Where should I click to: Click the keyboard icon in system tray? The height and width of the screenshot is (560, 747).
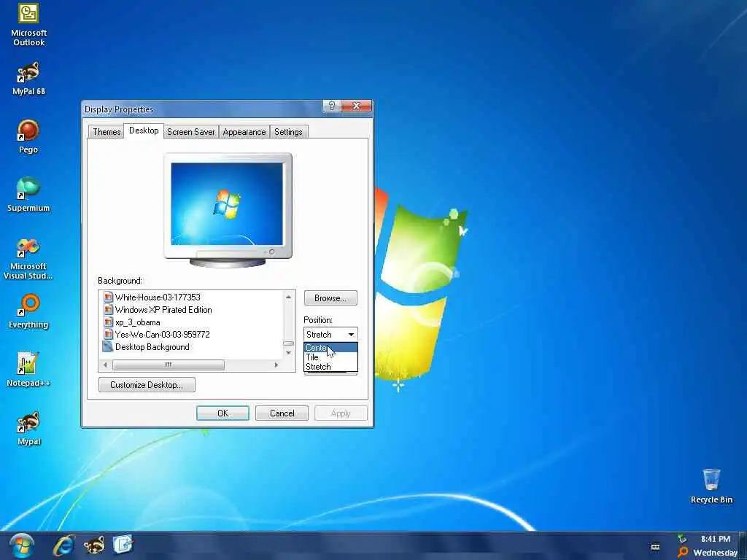coord(656,547)
